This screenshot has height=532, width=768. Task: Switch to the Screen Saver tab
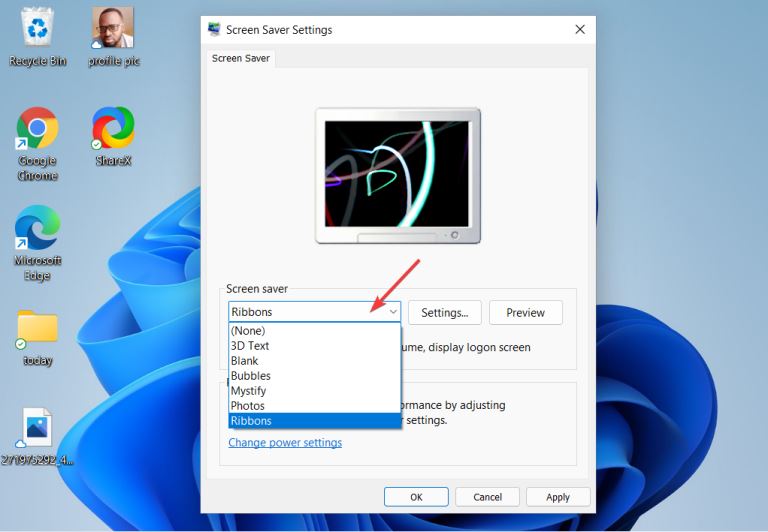click(240, 58)
